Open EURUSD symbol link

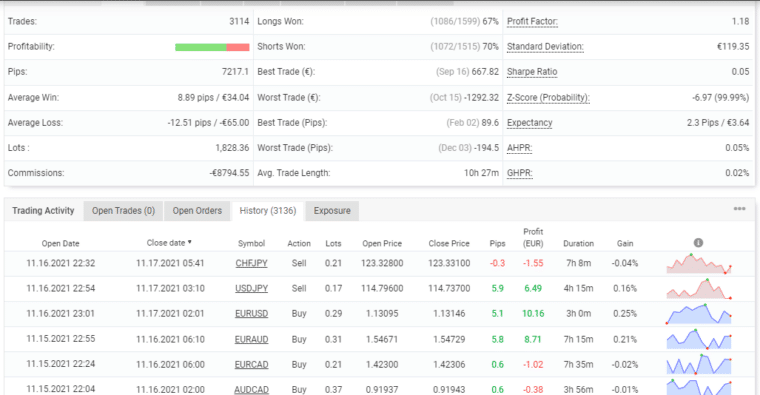pyautogui.click(x=252, y=314)
